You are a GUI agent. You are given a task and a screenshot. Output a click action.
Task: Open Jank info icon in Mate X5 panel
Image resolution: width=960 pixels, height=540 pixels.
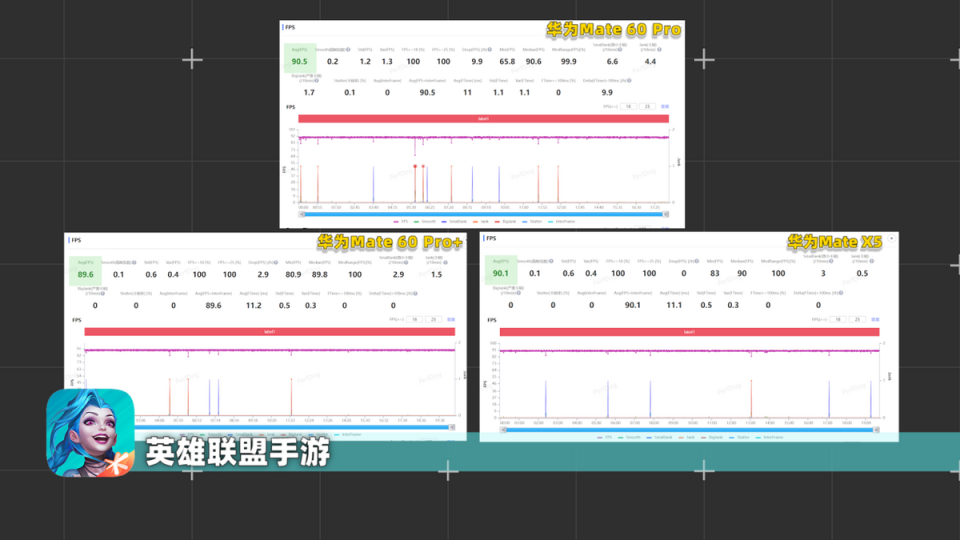point(872,261)
